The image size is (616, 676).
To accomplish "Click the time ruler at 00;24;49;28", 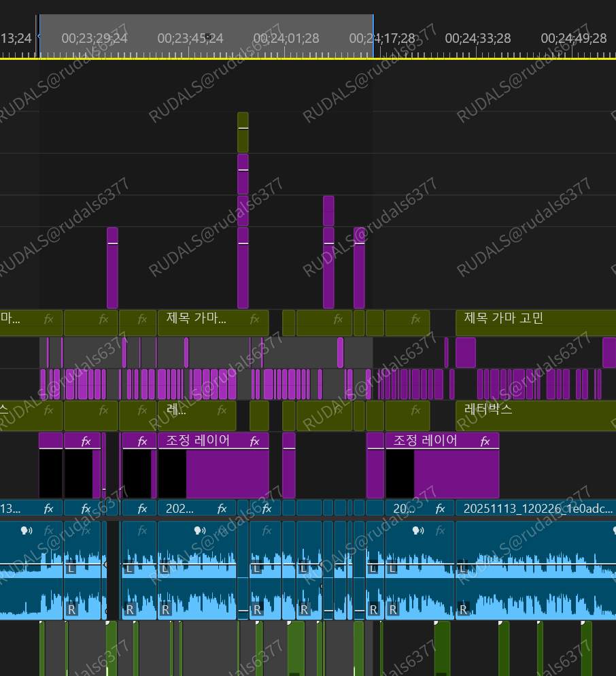I will tap(574, 38).
